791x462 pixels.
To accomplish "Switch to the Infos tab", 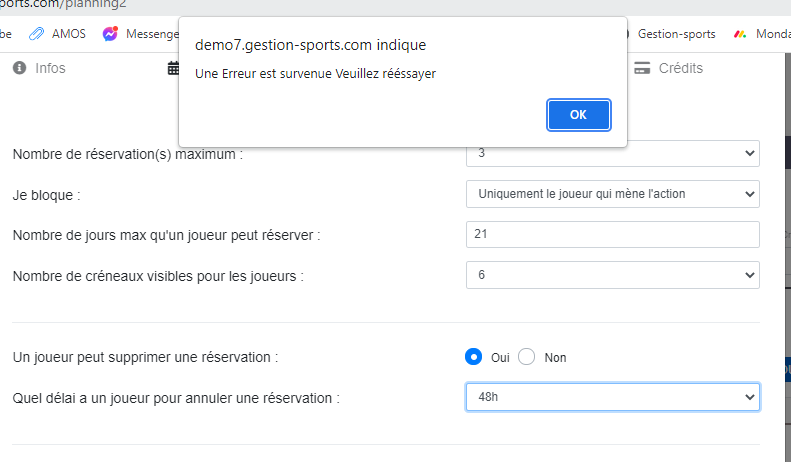I will click(50, 68).
